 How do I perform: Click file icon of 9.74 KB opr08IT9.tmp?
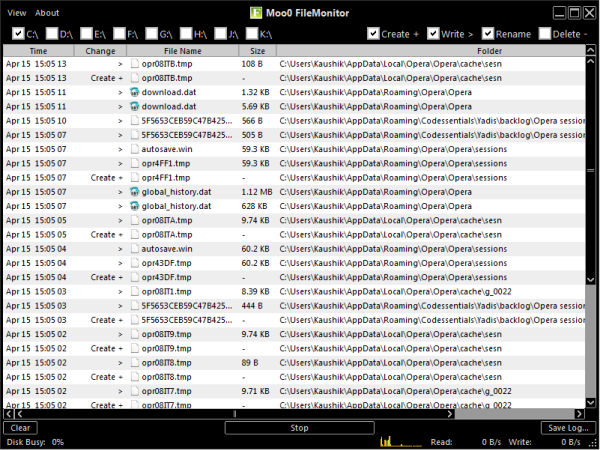[x=134, y=334]
